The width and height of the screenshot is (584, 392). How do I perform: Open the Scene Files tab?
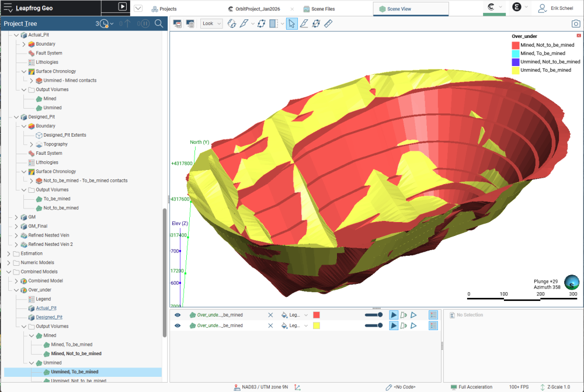point(319,9)
